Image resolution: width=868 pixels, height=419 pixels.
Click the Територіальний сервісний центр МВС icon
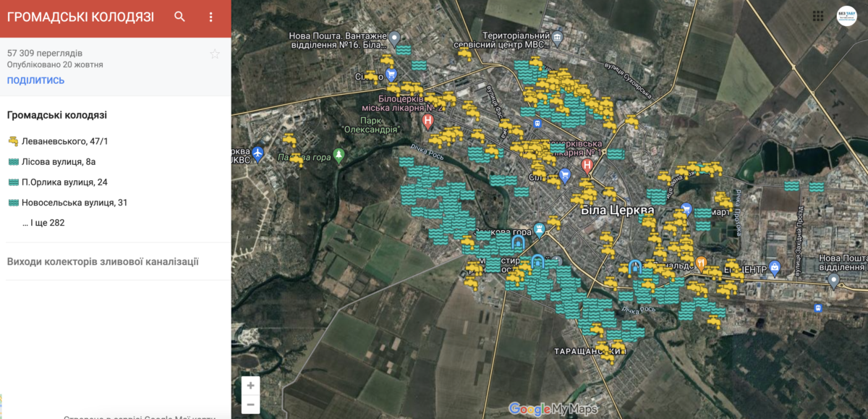pyautogui.click(x=558, y=37)
